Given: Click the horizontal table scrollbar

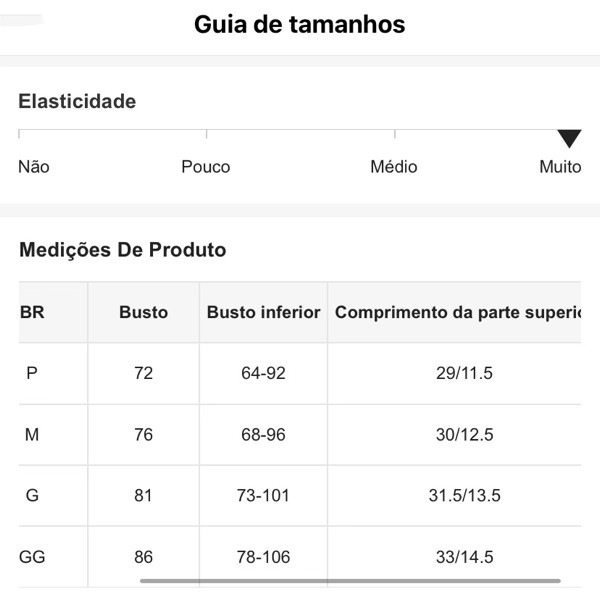Looking at the screenshot, I should (350, 580).
